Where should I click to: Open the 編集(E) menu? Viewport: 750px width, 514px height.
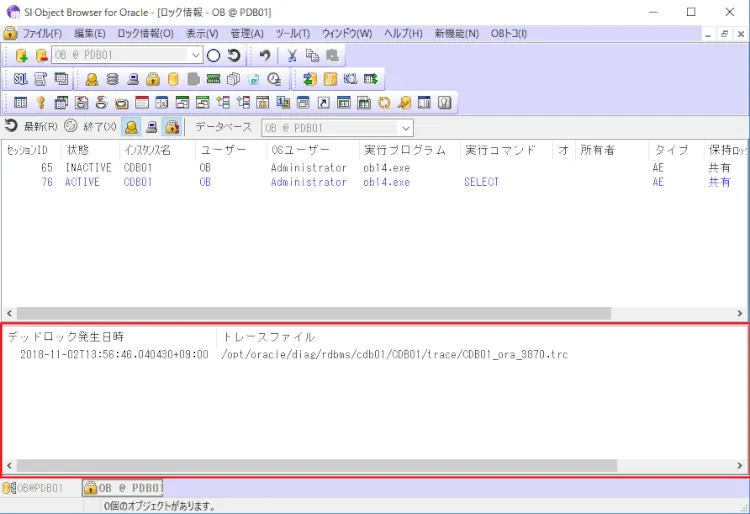(x=90, y=33)
